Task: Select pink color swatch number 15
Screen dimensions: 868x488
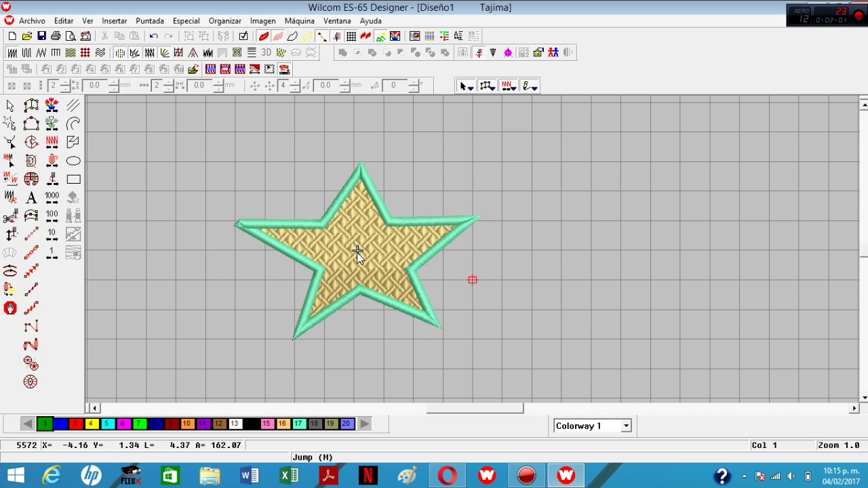Action: click(267, 424)
